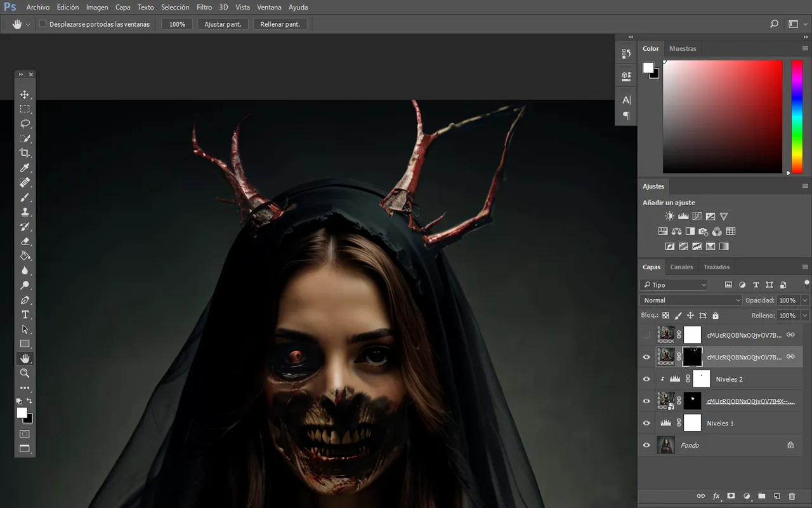
Task: Select the Pen tool
Action: [x=25, y=300]
